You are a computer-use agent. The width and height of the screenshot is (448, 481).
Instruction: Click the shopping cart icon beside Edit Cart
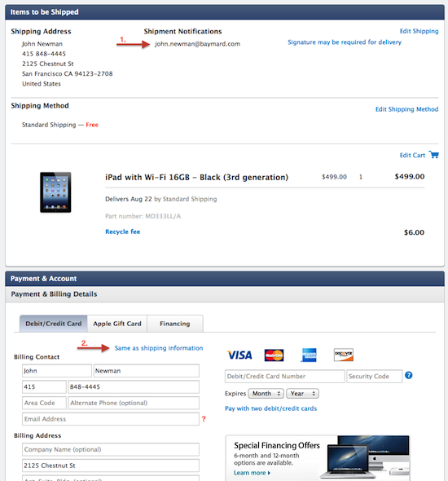click(x=434, y=155)
